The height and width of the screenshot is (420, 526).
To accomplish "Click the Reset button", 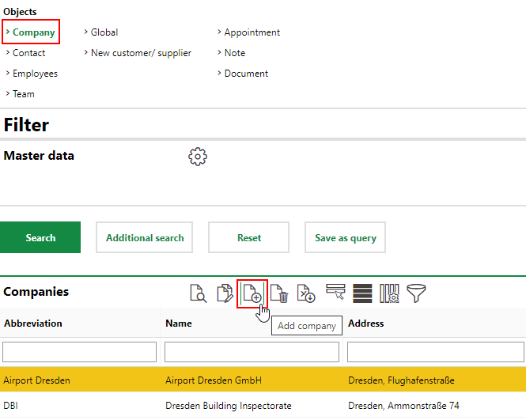I will pyautogui.click(x=249, y=237).
